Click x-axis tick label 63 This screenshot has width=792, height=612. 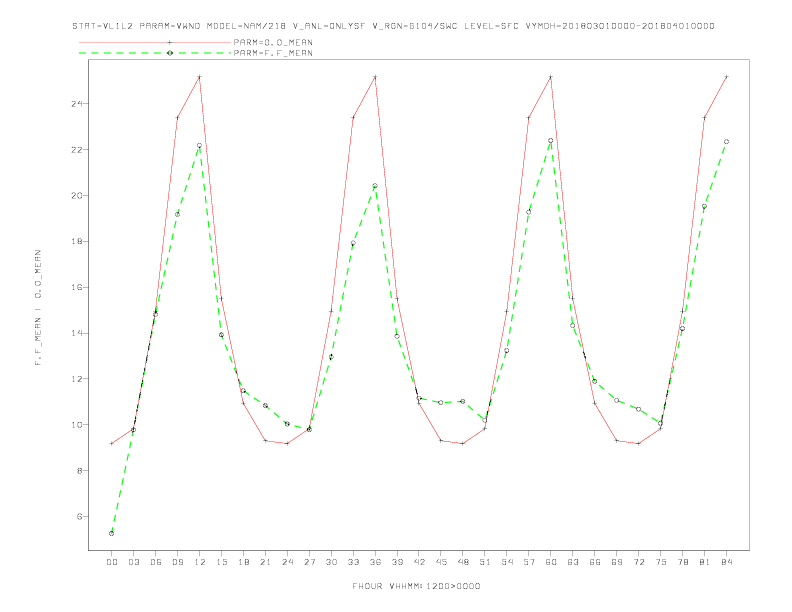[x=573, y=562]
